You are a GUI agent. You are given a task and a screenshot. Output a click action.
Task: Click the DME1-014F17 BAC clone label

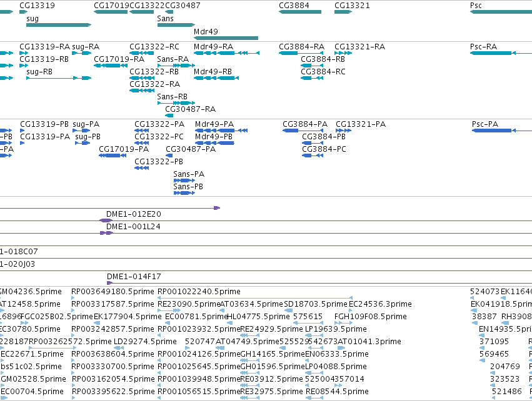click(x=134, y=277)
